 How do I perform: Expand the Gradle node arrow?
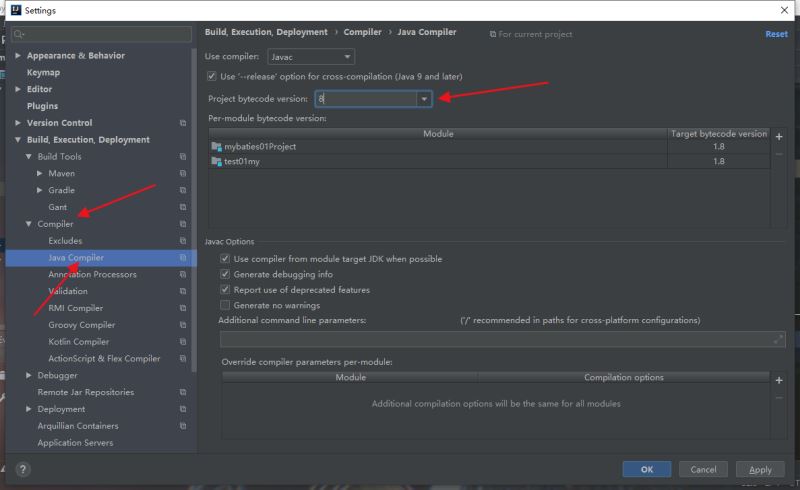(39, 190)
